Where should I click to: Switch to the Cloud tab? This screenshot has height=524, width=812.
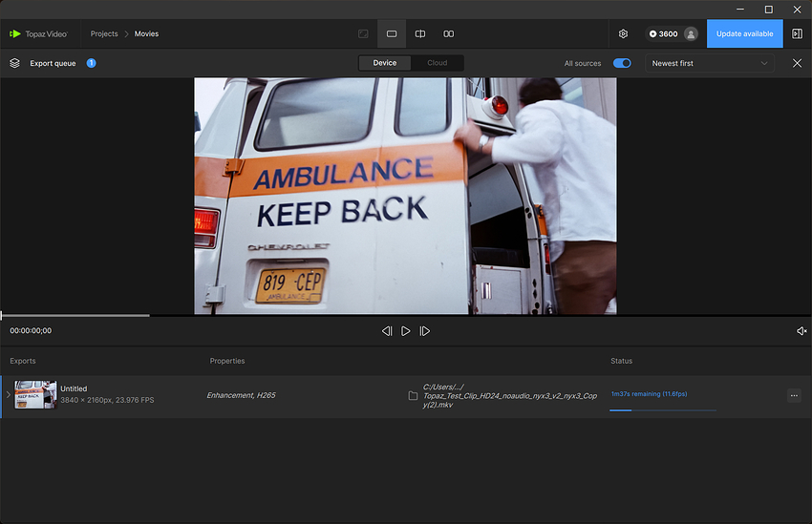(437, 63)
